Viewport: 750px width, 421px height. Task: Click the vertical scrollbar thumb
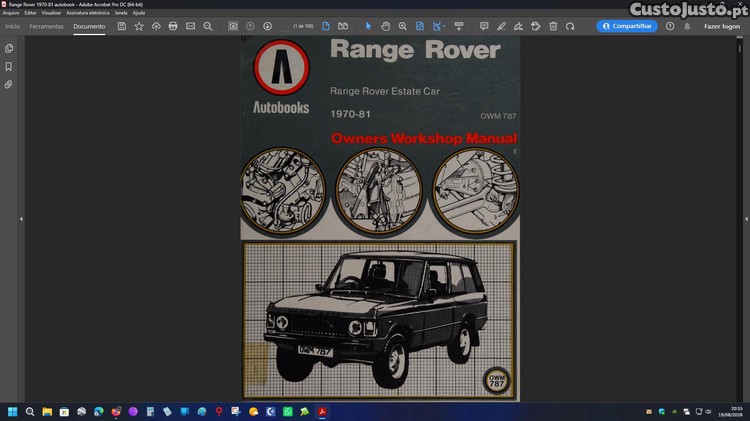click(739, 48)
